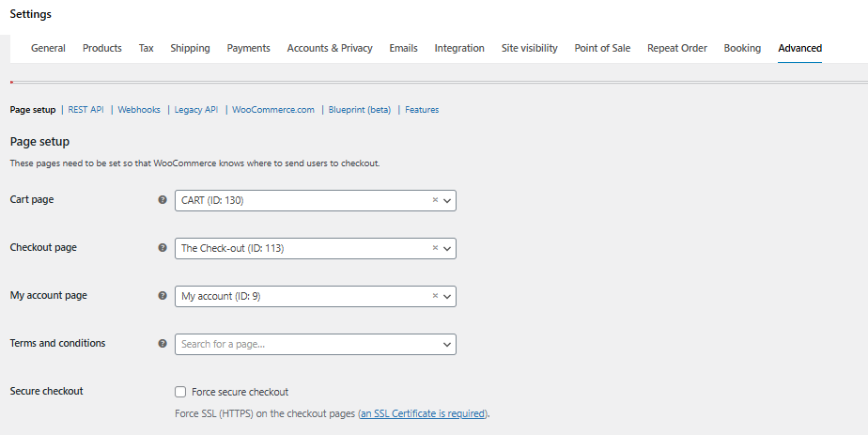Select the Point of Sale tab
The width and height of the screenshot is (868, 435).
(602, 48)
